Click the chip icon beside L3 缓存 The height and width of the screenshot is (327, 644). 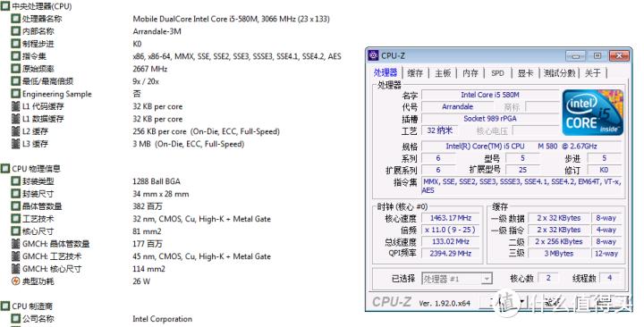(x=15, y=144)
